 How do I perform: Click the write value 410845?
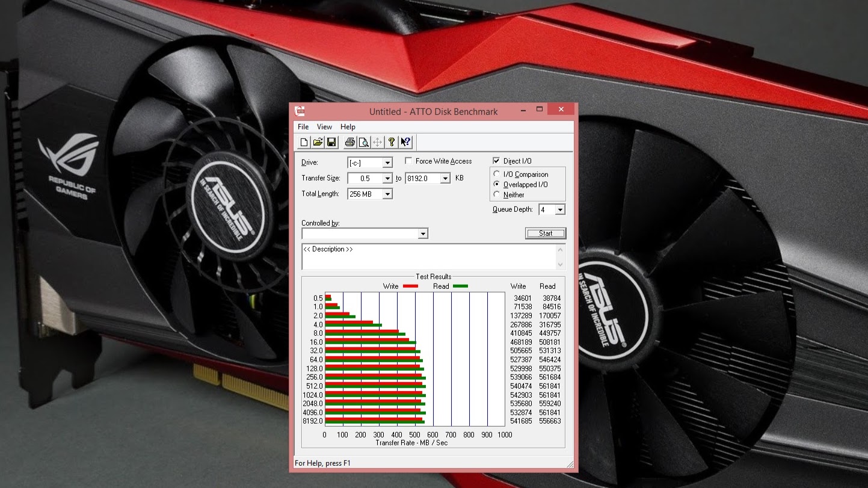point(521,333)
